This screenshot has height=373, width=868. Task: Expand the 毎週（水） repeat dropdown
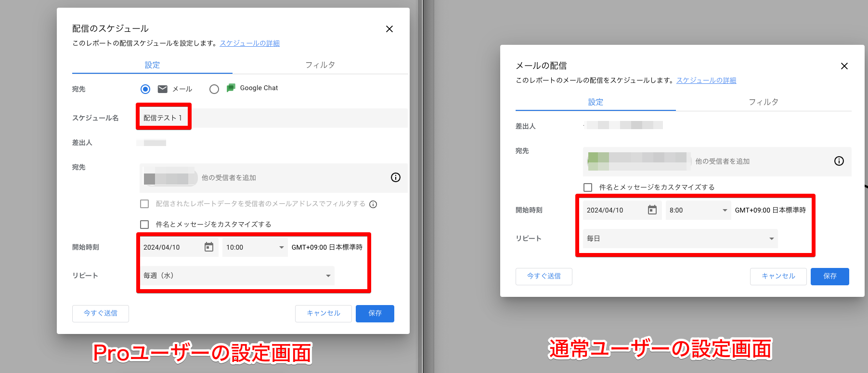(x=237, y=276)
